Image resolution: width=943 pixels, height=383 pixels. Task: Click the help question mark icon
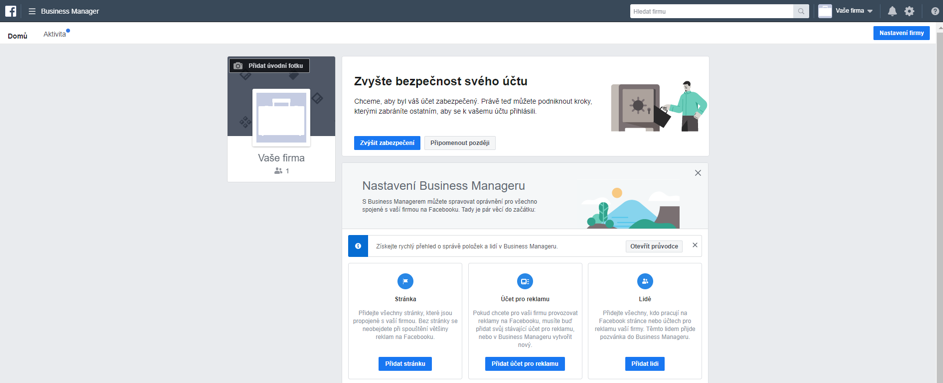934,11
